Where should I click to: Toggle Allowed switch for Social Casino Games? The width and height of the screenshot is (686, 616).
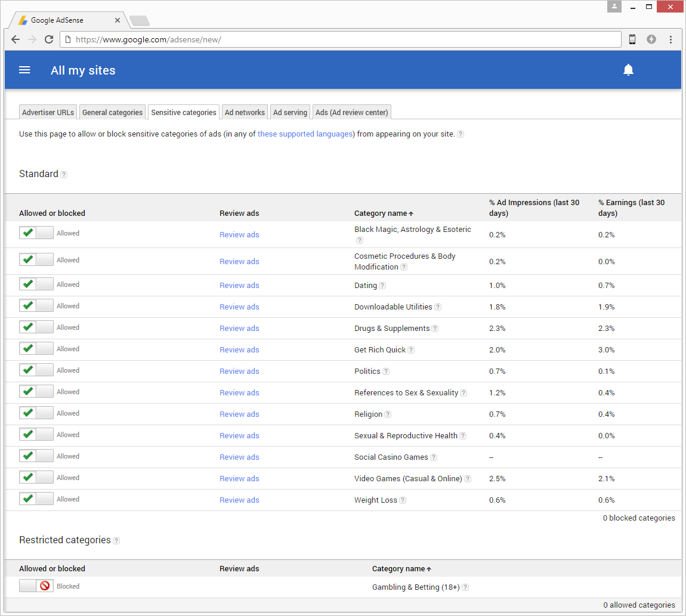click(36, 456)
